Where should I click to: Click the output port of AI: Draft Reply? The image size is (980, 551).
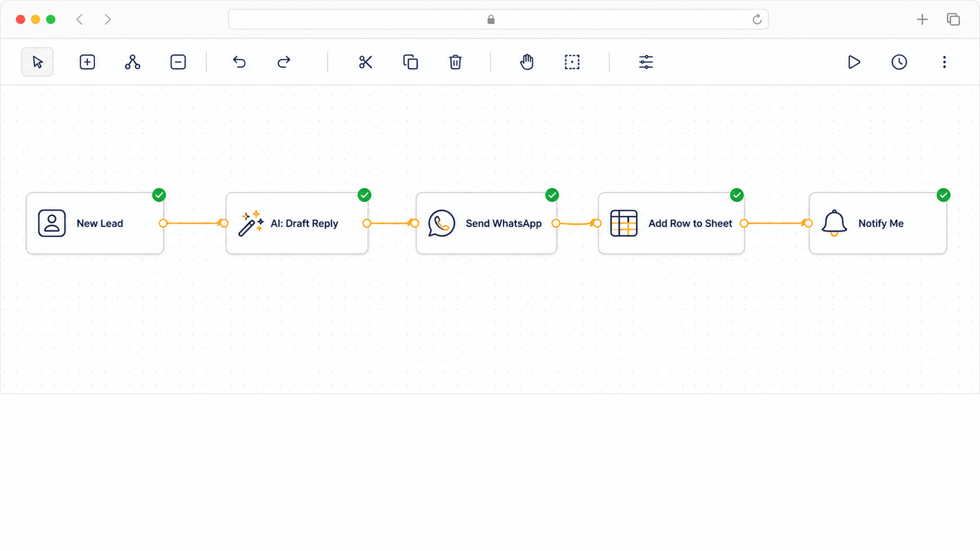click(x=366, y=223)
